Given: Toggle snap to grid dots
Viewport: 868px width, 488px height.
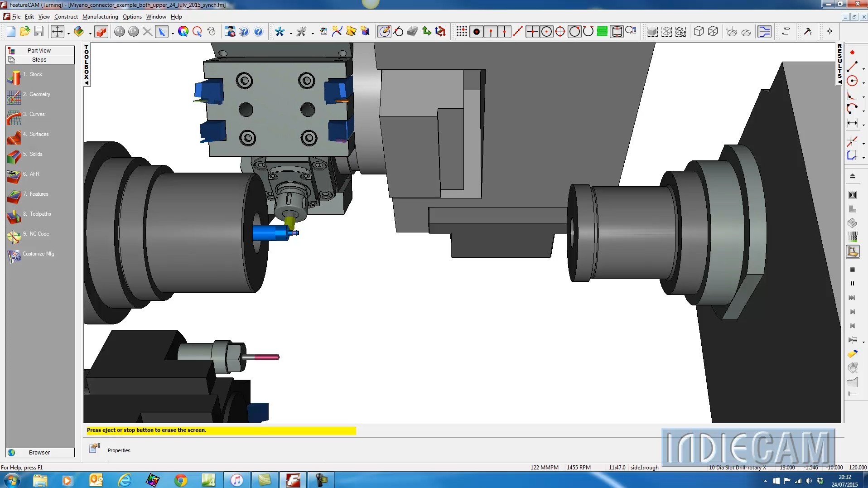Looking at the screenshot, I should [x=462, y=31].
